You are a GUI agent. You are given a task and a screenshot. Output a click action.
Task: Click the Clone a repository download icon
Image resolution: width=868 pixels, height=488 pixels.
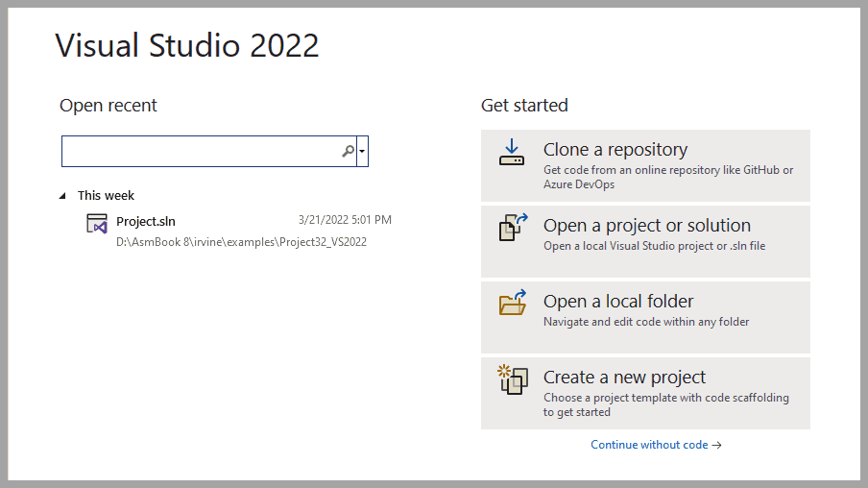(512, 153)
